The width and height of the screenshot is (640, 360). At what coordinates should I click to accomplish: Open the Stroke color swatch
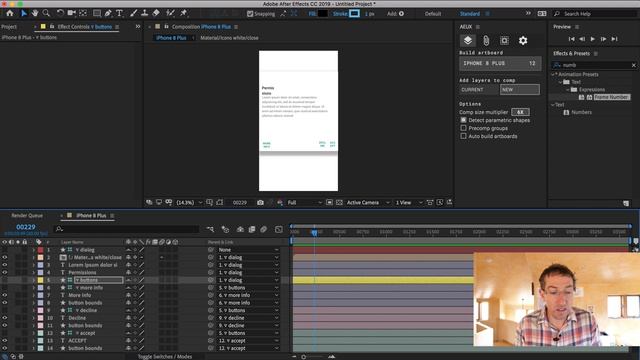[354, 13]
